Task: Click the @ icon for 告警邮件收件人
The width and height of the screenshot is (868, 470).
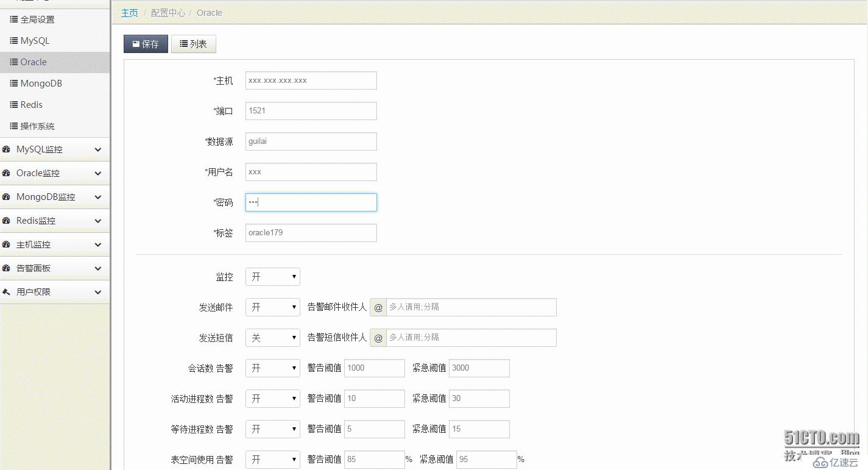Action: pyautogui.click(x=378, y=307)
